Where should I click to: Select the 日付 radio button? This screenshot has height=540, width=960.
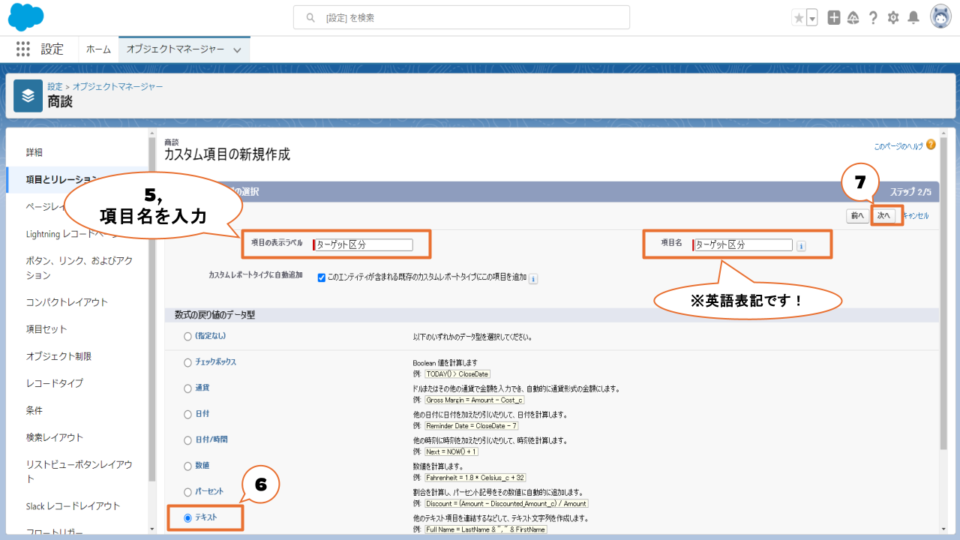point(188,414)
